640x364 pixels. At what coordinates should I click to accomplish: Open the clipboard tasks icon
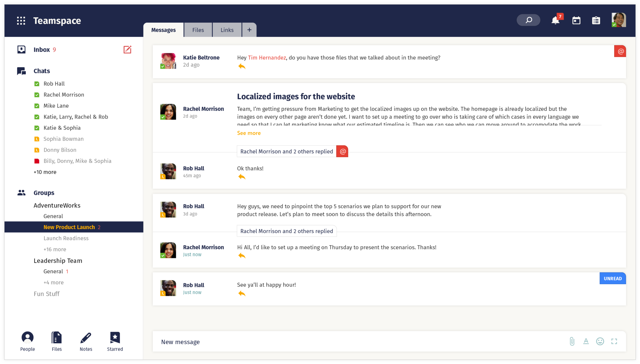click(596, 20)
